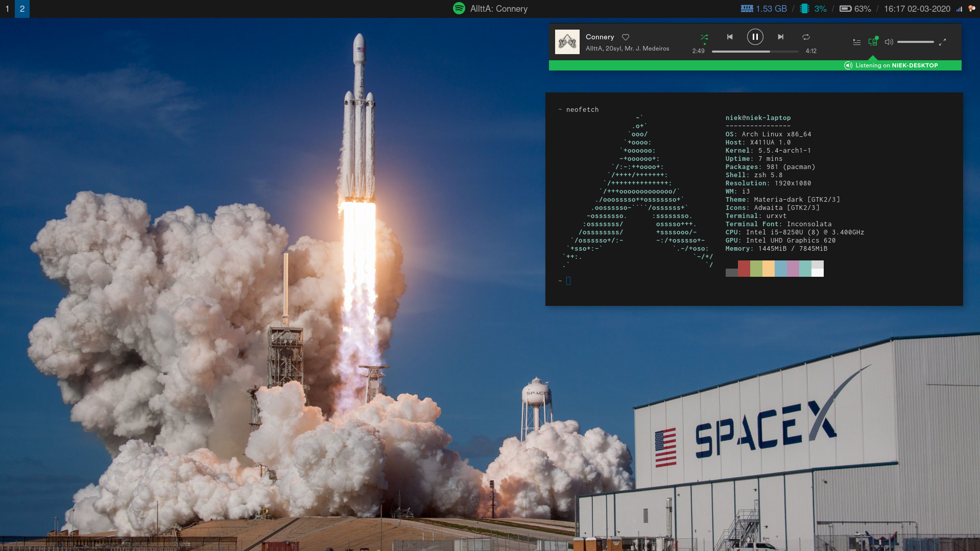This screenshot has height=551, width=980.
Task: Enter full screen with the expand arrows icon
Action: pos(942,42)
